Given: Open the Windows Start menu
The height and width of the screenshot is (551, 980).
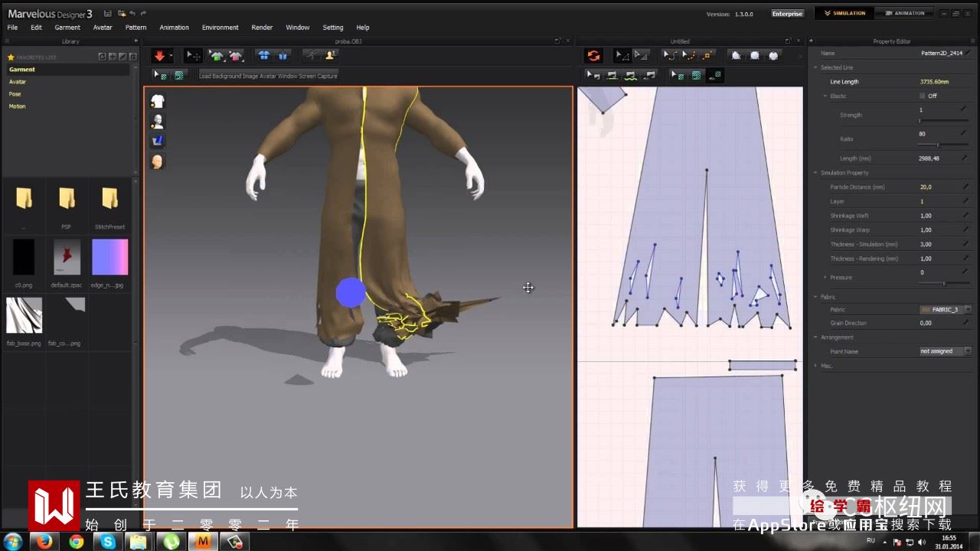Looking at the screenshot, I should (x=14, y=542).
